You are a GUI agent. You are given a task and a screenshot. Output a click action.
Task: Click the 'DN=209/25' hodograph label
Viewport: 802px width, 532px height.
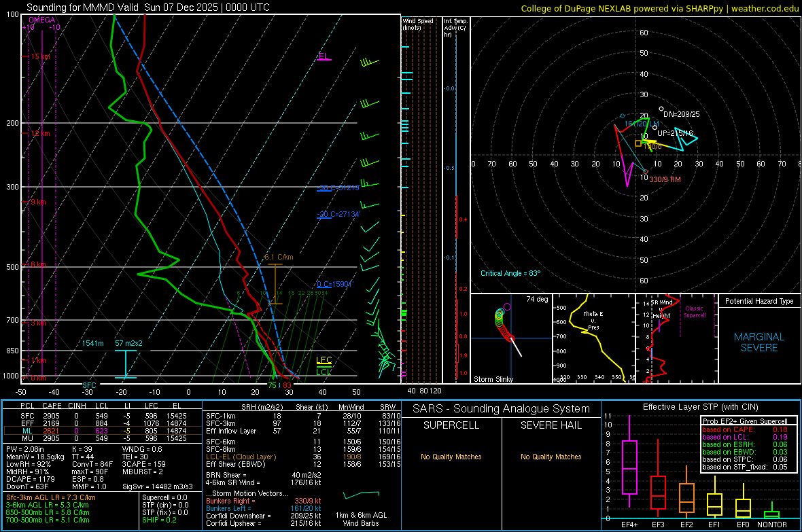click(681, 114)
